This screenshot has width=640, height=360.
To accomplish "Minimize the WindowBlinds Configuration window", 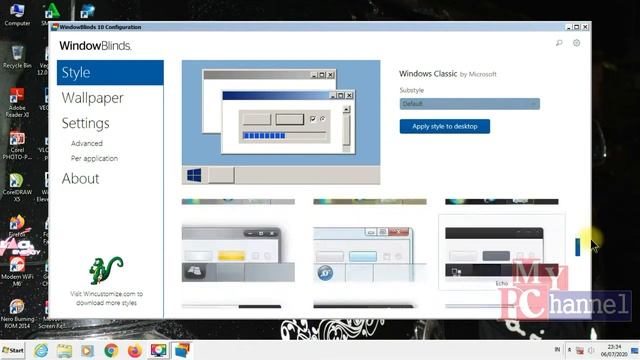I will point(568,27).
